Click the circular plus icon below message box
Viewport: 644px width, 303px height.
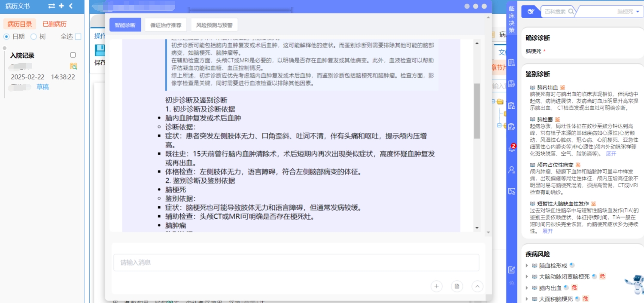(436, 286)
